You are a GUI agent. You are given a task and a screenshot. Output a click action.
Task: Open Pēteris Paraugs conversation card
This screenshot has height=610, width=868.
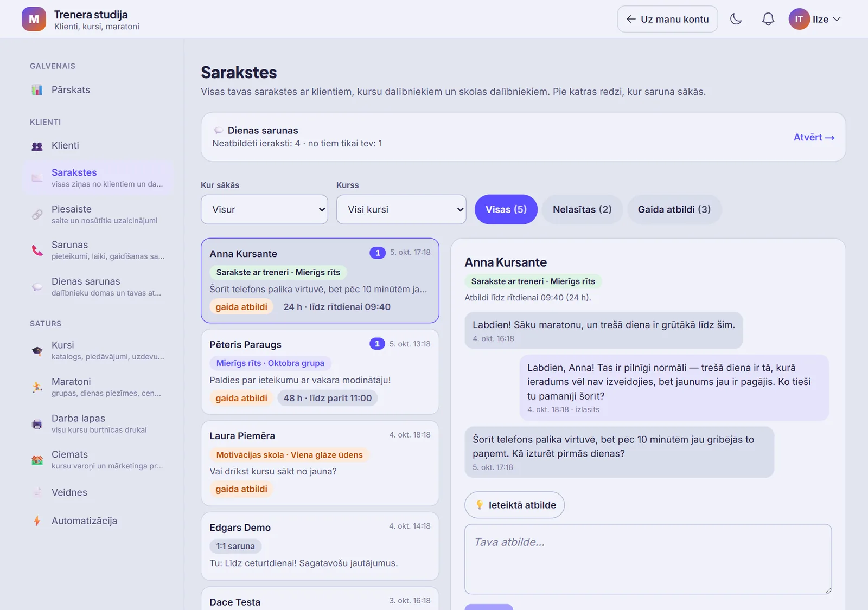320,372
